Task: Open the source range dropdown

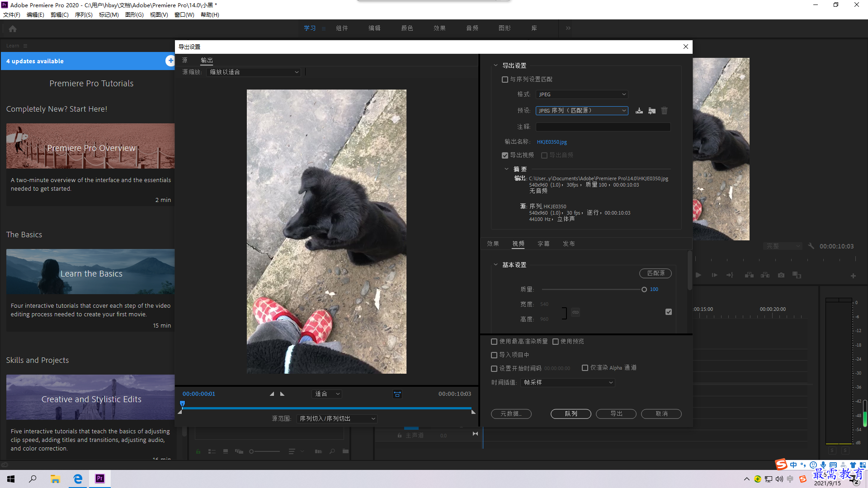Action: coord(337,419)
